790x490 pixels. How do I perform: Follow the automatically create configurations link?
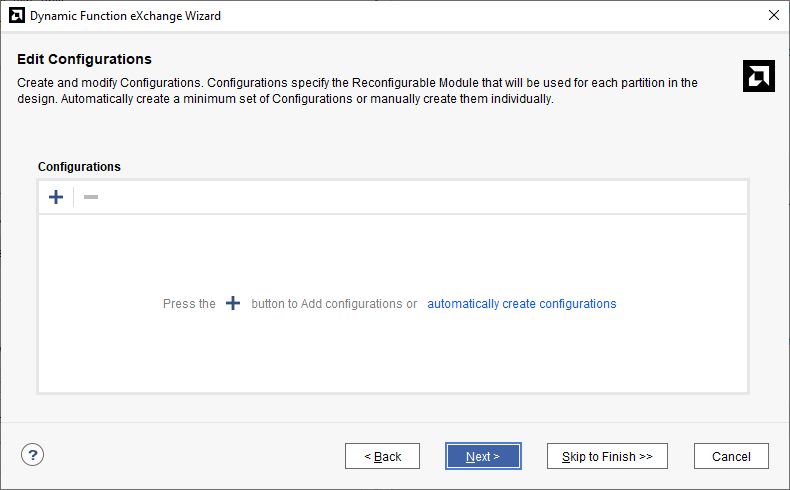click(521, 304)
